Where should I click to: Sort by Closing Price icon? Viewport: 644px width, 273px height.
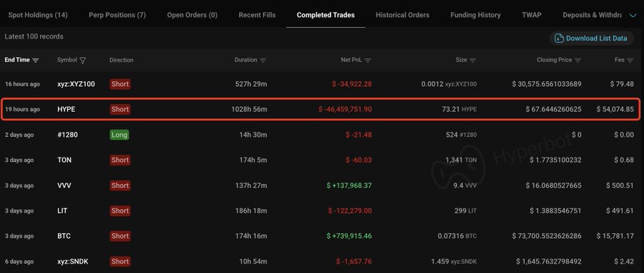click(x=578, y=60)
